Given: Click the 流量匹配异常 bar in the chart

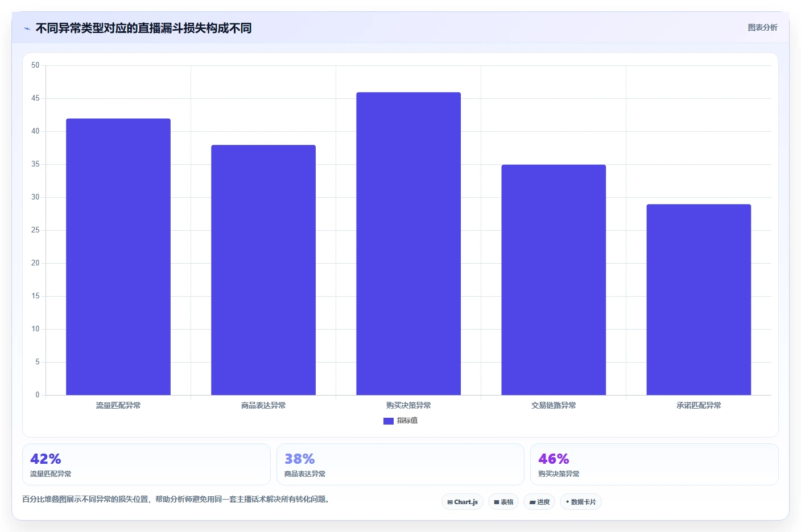Looking at the screenshot, I should (118, 257).
